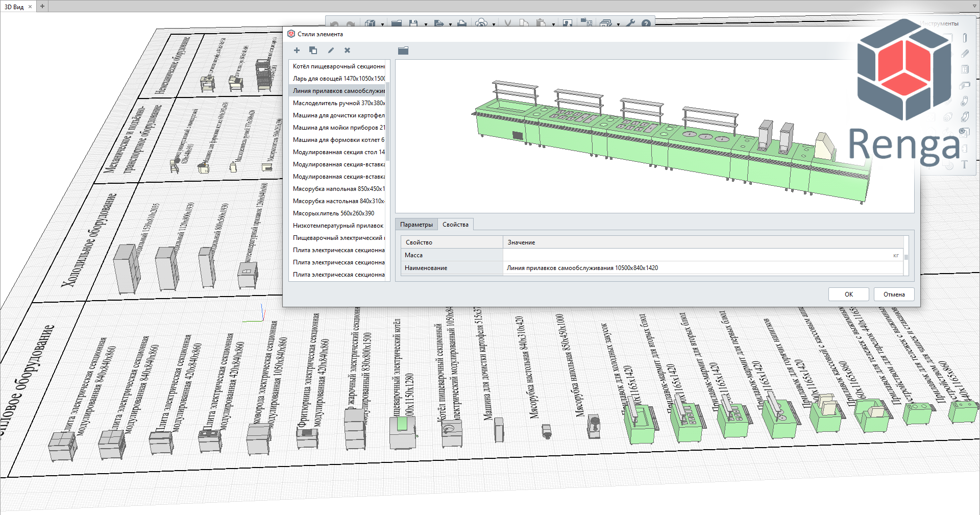This screenshot has width=980, height=515.
Task: Click the plus icon to add a style
Action: pos(297,50)
